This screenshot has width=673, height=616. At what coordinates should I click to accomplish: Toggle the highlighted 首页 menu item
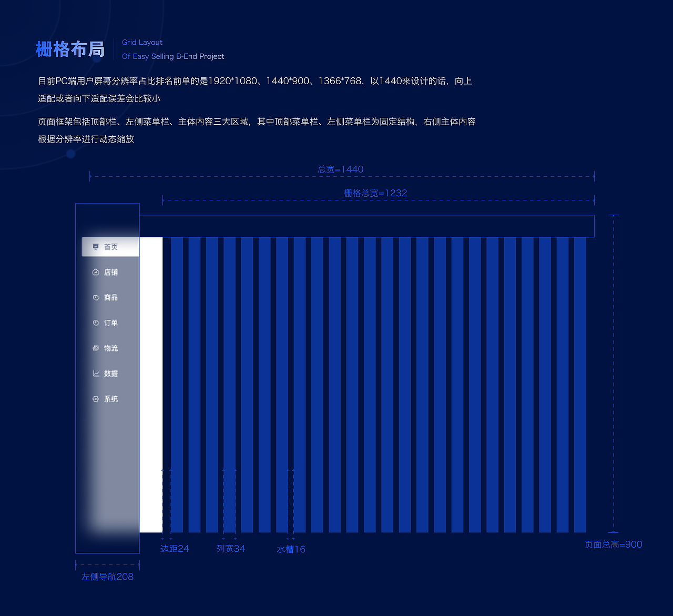tap(110, 246)
